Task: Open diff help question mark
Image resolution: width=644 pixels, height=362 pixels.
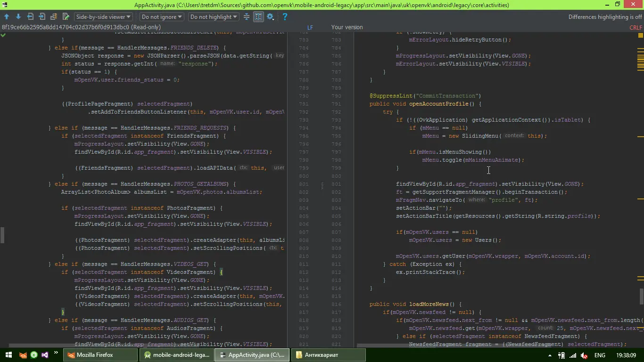Action: click(285, 16)
